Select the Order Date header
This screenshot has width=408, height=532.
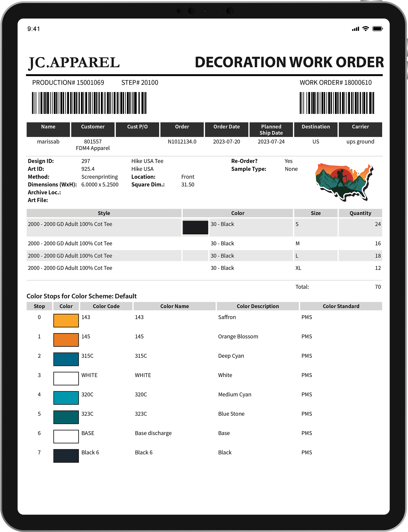(x=227, y=126)
